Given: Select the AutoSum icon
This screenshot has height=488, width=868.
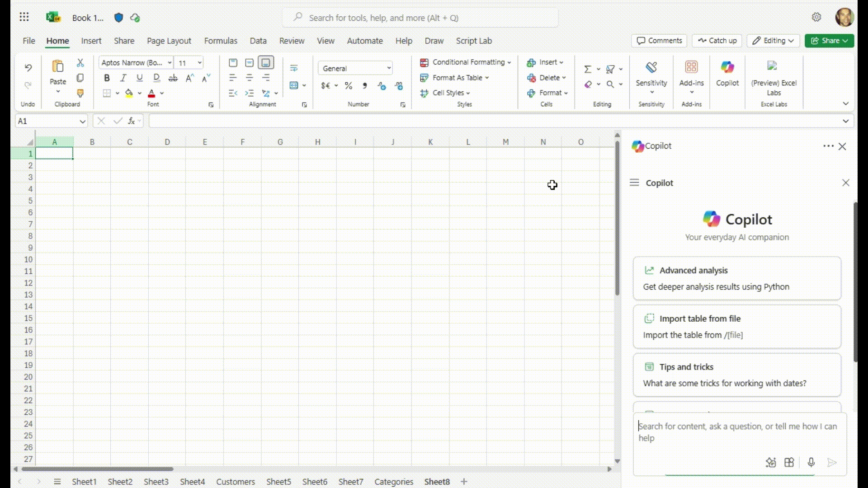Looking at the screenshot, I should pyautogui.click(x=588, y=69).
